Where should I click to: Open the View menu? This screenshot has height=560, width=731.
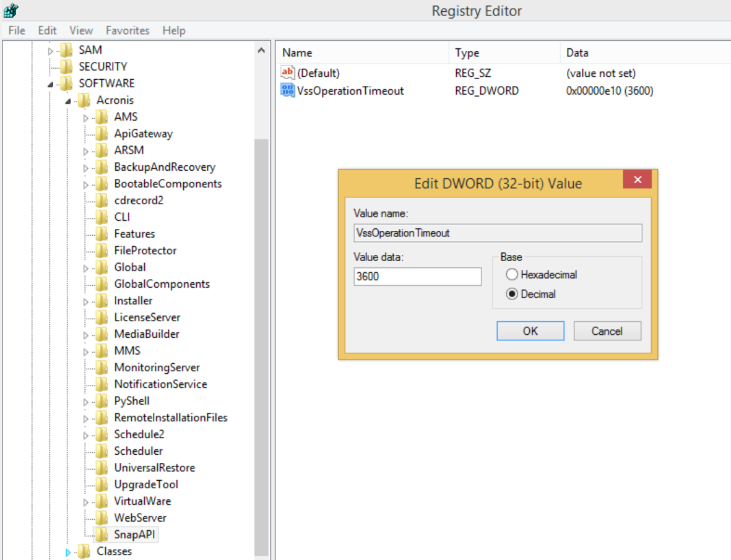pyautogui.click(x=81, y=30)
